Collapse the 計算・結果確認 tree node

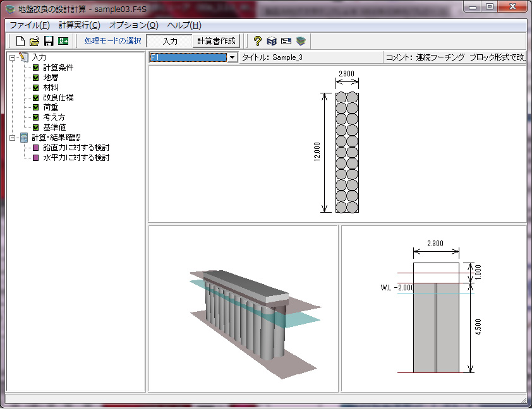click(13, 138)
